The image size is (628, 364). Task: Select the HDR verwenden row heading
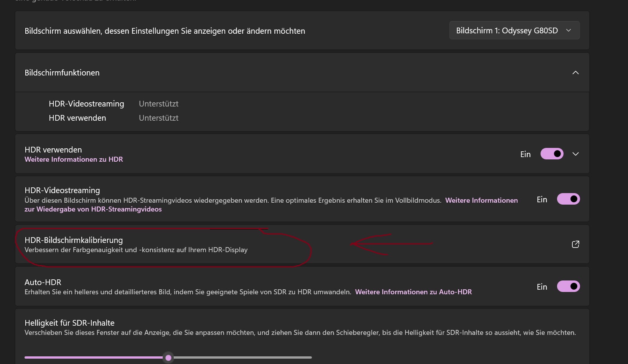click(53, 149)
